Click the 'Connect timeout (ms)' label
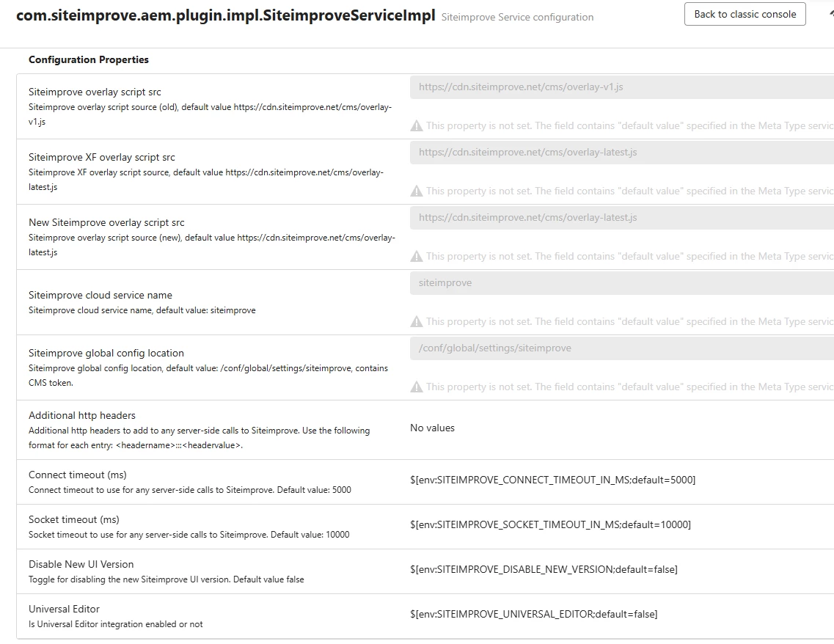834x644 pixels. [x=78, y=475]
